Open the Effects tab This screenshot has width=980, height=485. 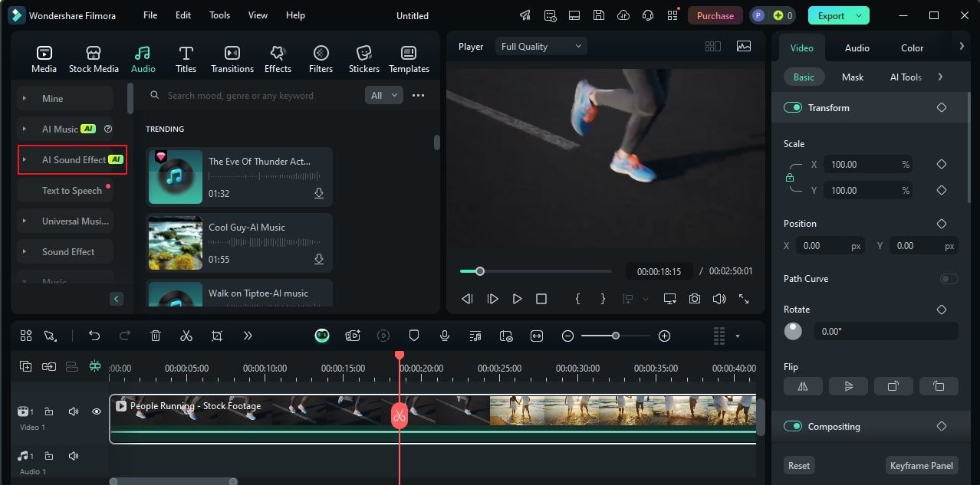278,59
